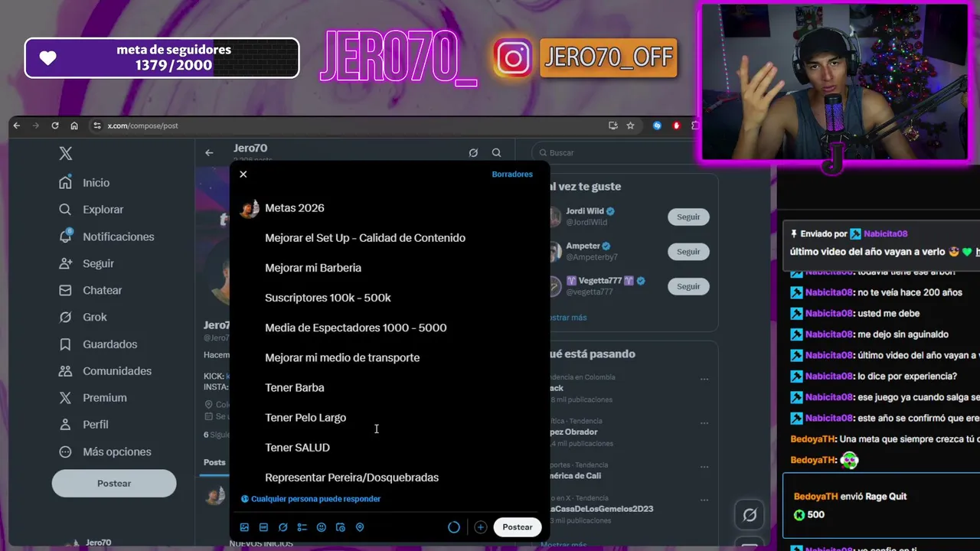Screen dimensions: 980x551
Task: Click the profile search magnifier icon
Action: pyautogui.click(x=497, y=153)
